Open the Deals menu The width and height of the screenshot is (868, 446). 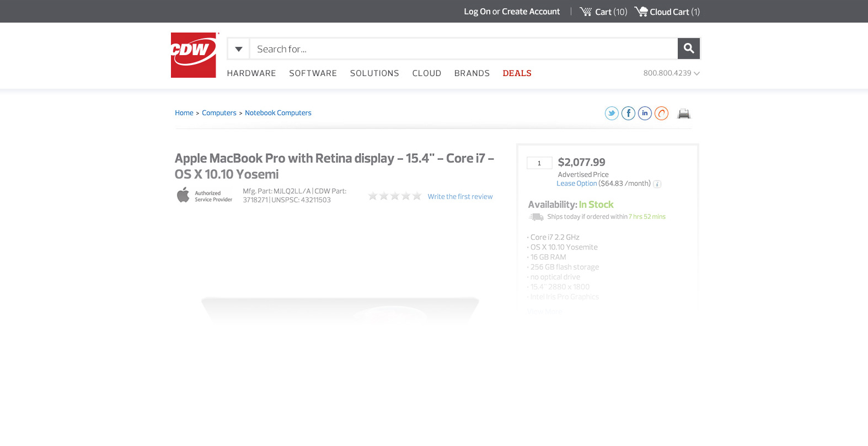click(517, 73)
